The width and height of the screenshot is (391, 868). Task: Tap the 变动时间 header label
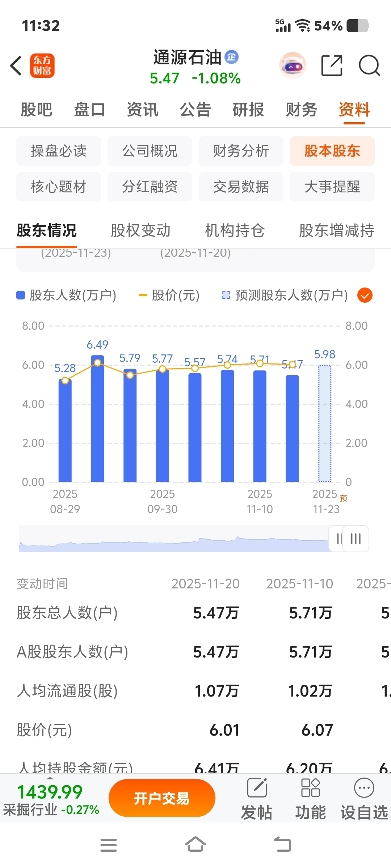[x=42, y=583]
